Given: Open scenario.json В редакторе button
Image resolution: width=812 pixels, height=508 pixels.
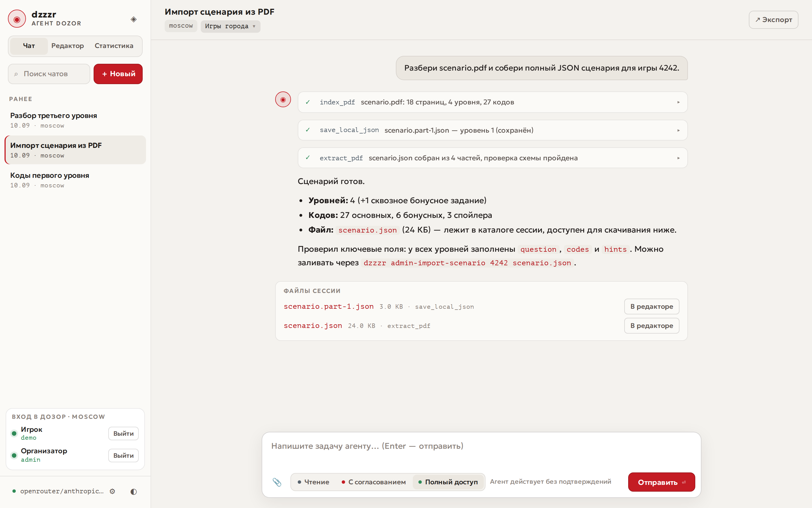Looking at the screenshot, I should click(x=652, y=326).
